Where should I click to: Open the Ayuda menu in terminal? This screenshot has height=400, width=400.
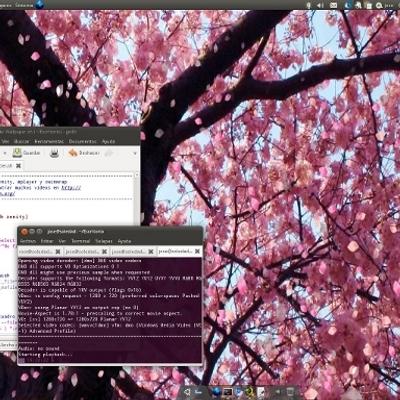124,241
